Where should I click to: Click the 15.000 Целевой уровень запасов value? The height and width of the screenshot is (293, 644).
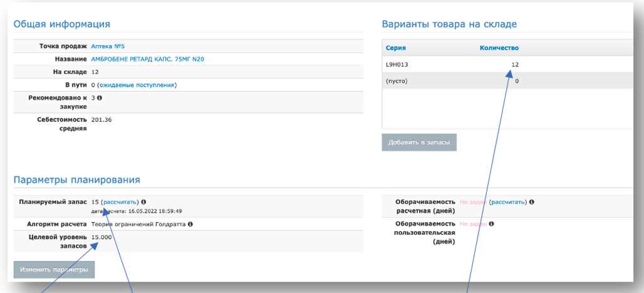click(x=101, y=237)
